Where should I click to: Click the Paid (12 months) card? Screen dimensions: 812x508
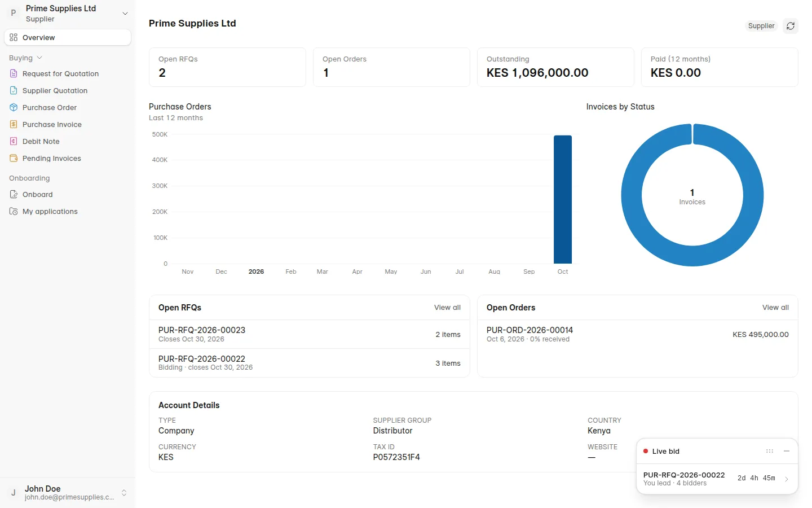tap(720, 67)
